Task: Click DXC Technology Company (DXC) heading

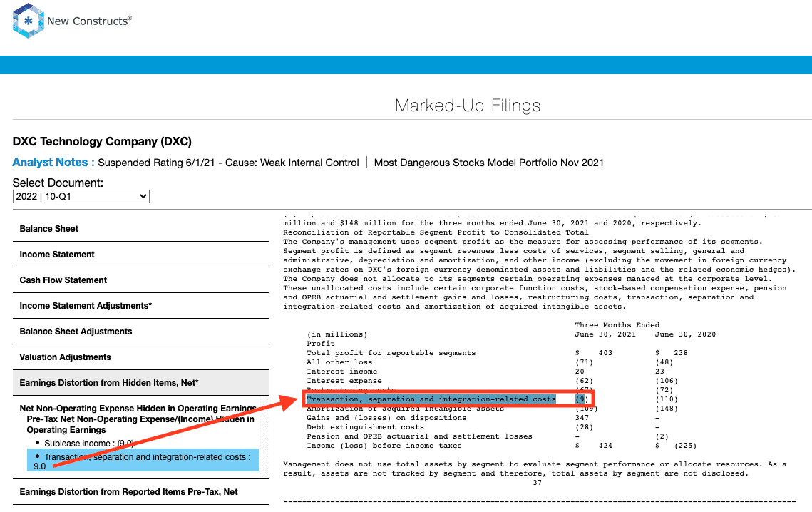Action: (102, 141)
